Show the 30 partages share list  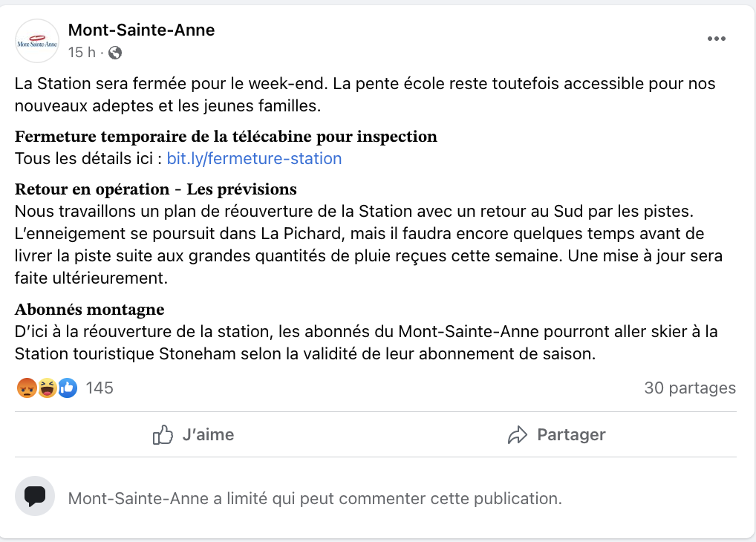[690, 388]
